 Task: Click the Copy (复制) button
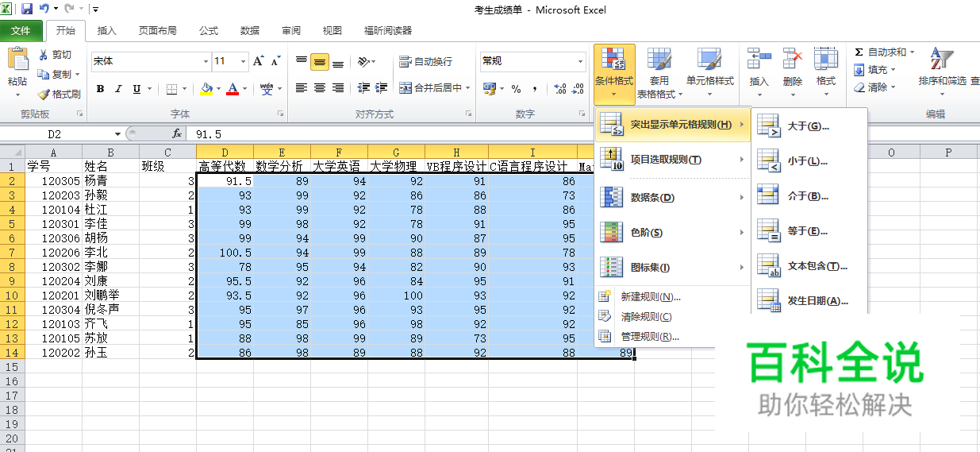coord(55,74)
